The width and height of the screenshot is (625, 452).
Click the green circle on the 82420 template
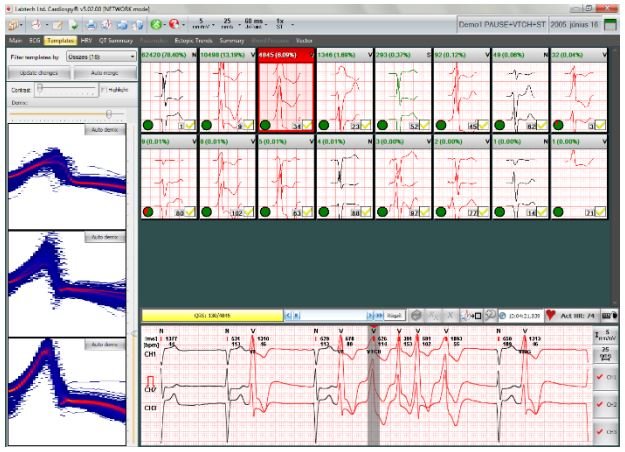tap(149, 126)
